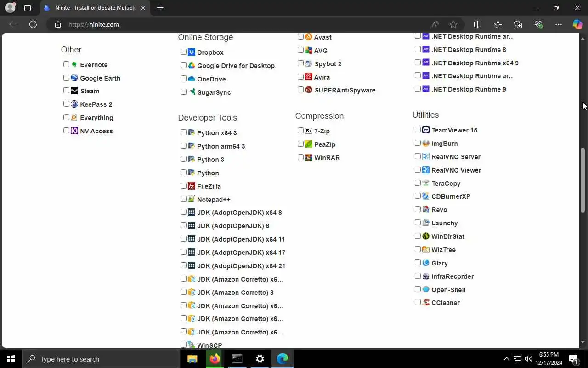The width and height of the screenshot is (588, 368).
Task: Open File Explorer from taskbar
Action: pos(192,359)
